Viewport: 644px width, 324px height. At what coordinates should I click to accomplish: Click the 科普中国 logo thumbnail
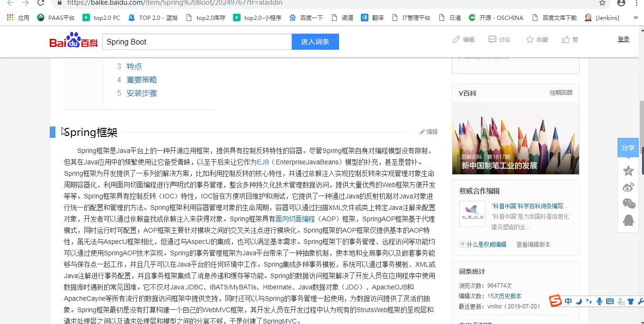tap(472, 214)
